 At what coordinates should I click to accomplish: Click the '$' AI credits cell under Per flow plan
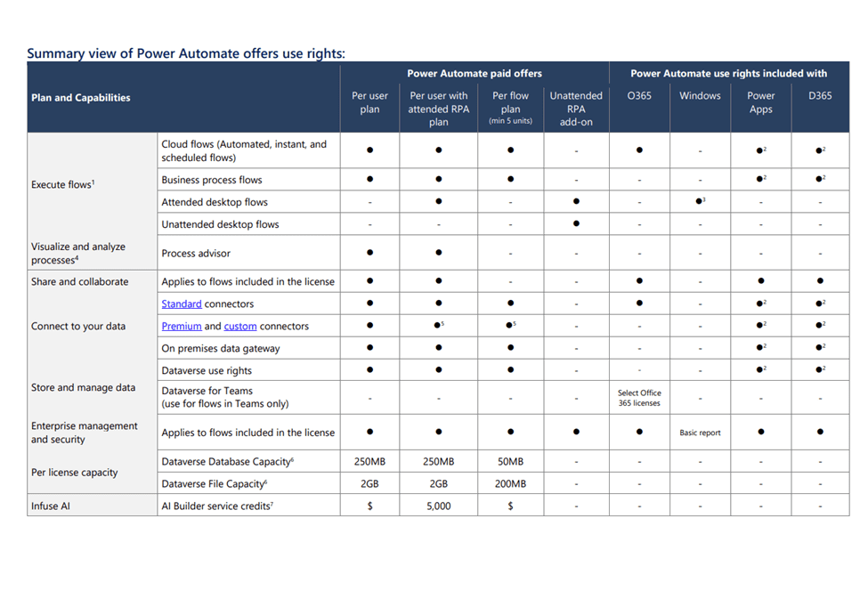click(510, 506)
